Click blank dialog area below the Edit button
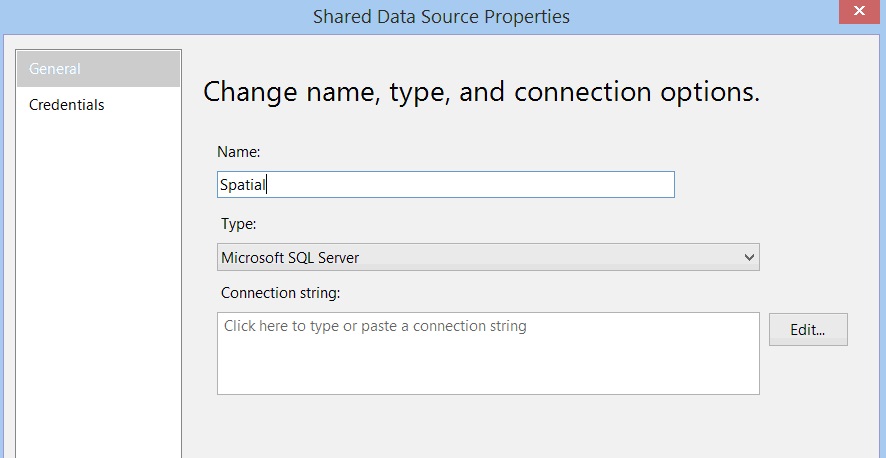This screenshot has width=886, height=458. (x=808, y=400)
